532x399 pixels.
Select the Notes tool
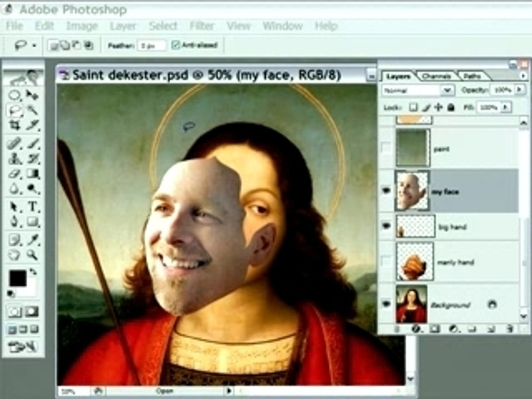coord(15,240)
